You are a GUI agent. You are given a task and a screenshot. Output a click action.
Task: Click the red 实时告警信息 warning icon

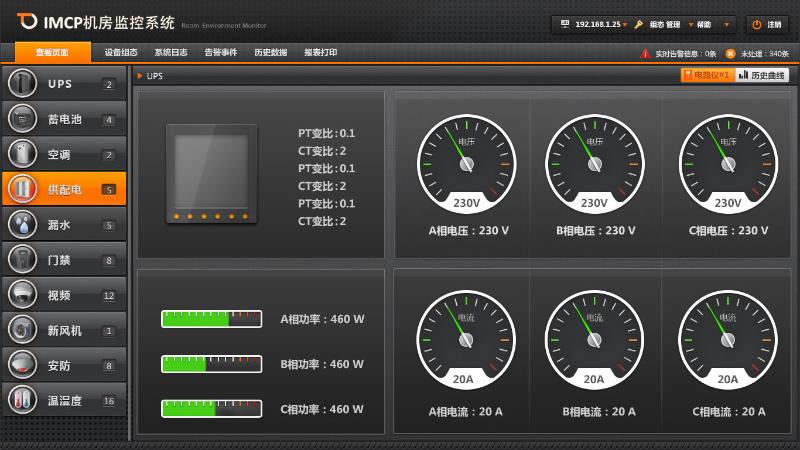tap(645, 53)
